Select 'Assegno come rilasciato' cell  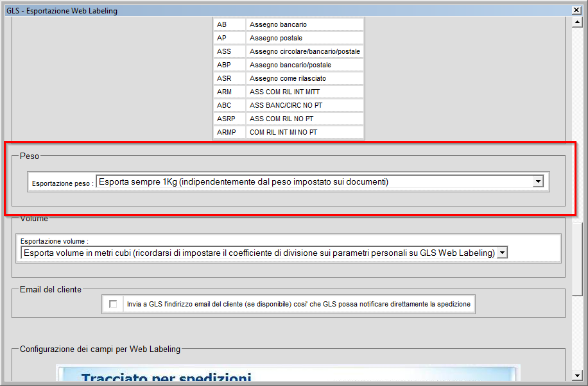tap(304, 78)
